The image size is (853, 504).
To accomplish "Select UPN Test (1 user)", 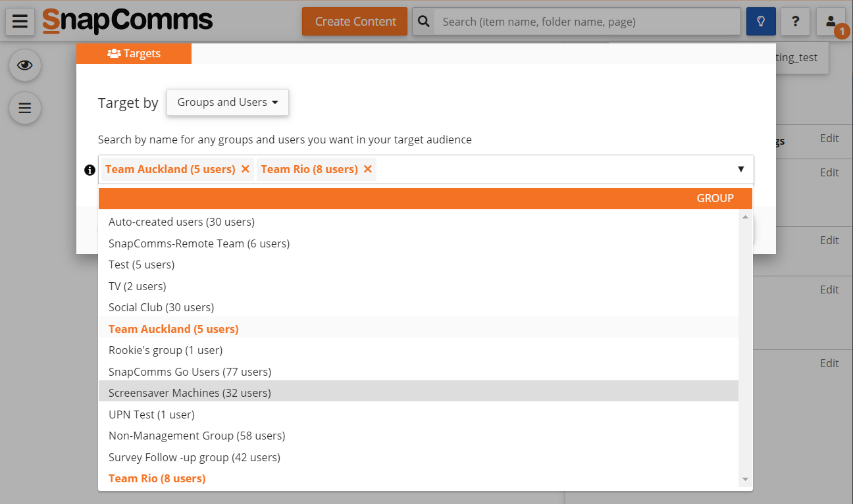I will (419, 415).
